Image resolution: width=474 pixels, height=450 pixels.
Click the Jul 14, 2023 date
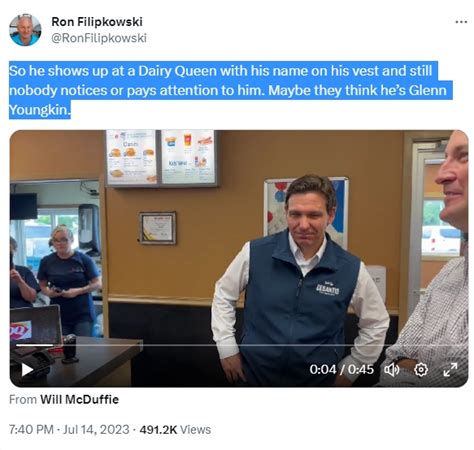click(x=96, y=429)
